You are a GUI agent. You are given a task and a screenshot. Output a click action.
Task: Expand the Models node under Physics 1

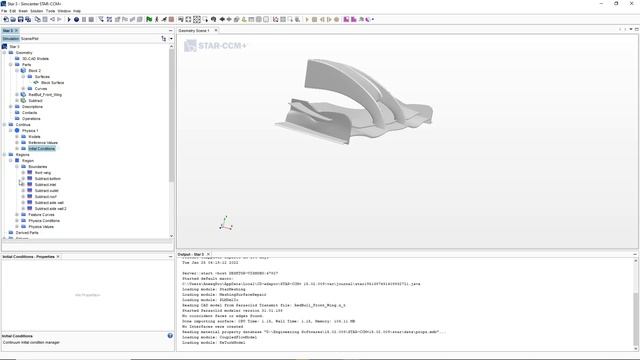[17, 136]
